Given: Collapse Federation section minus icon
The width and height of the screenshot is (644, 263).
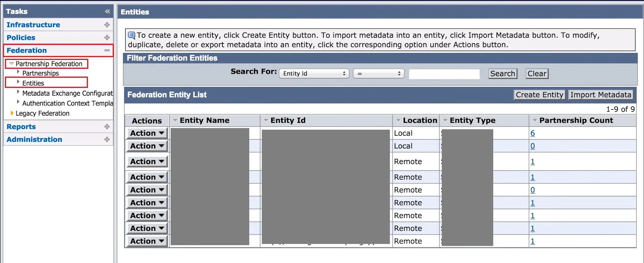Looking at the screenshot, I should click(x=107, y=50).
